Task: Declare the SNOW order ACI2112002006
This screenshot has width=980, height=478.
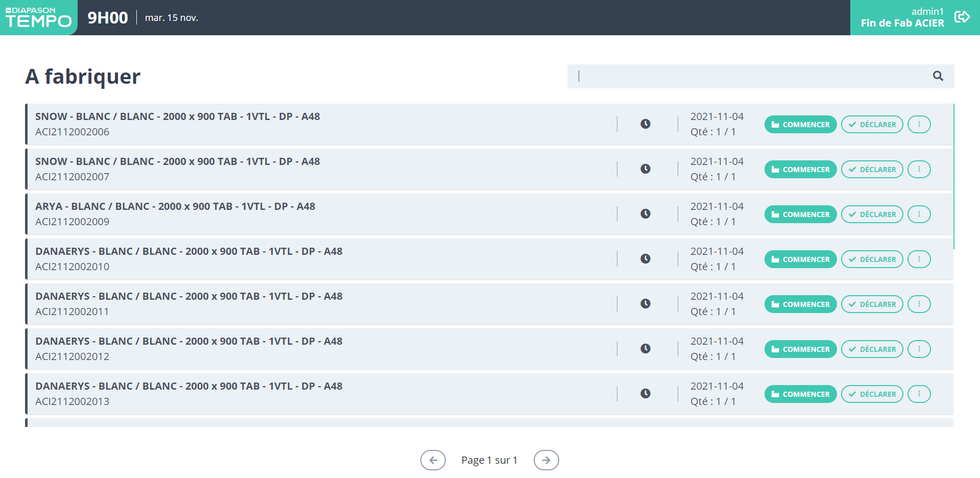Action: [x=872, y=125]
